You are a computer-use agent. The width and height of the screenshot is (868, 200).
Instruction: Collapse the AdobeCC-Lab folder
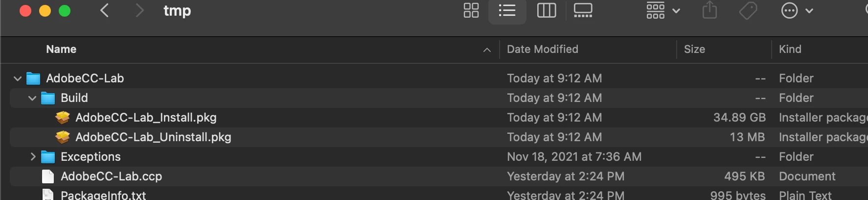[x=18, y=78]
